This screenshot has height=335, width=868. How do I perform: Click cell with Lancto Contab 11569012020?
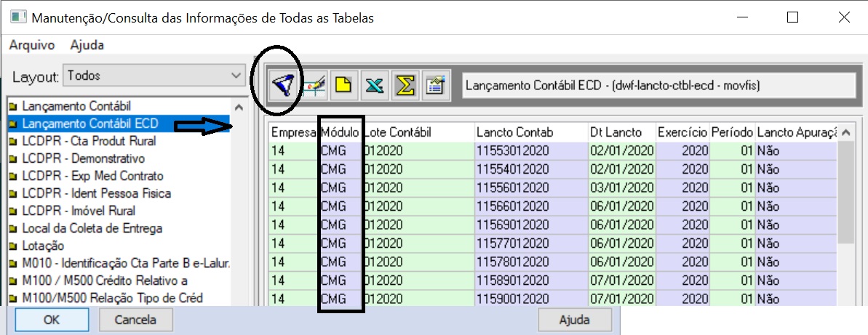click(531, 225)
